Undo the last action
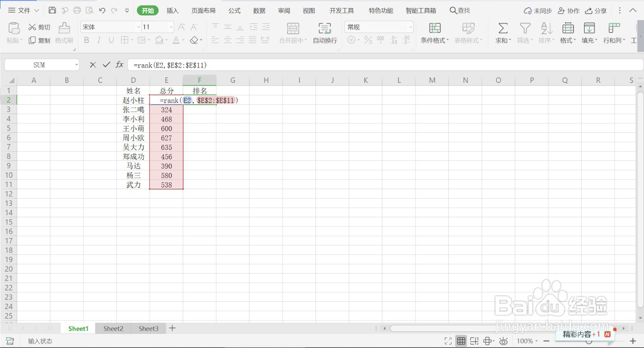644x348 pixels. (x=102, y=10)
